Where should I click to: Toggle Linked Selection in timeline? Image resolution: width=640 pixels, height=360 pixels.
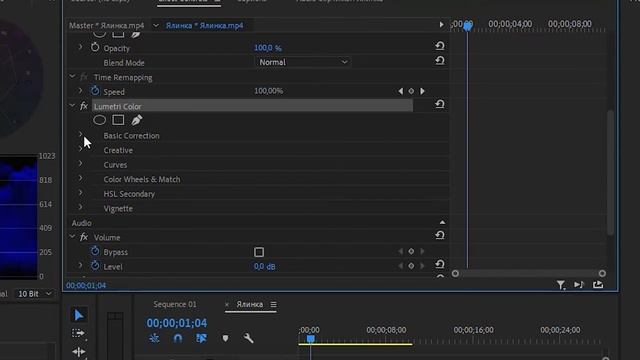pyautogui.click(x=201, y=338)
